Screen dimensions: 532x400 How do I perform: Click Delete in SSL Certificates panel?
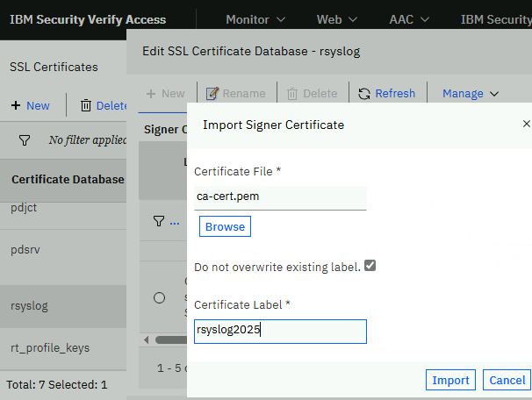click(x=111, y=106)
